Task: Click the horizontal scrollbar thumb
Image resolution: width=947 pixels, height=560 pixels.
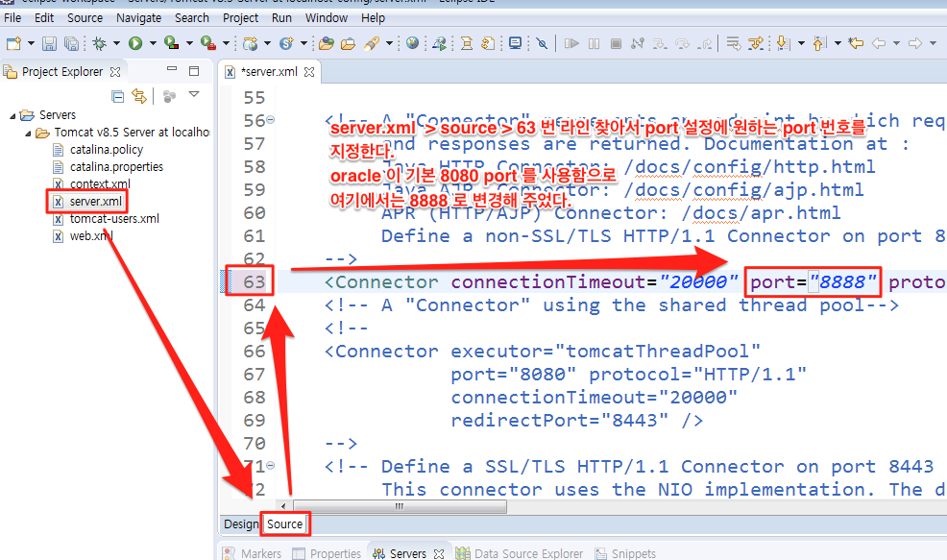Action: [x=400, y=506]
